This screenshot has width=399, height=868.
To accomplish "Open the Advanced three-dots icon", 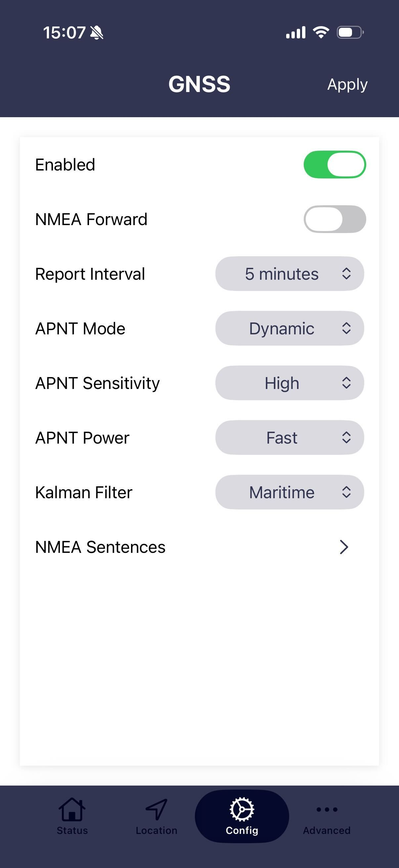I will (327, 809).
